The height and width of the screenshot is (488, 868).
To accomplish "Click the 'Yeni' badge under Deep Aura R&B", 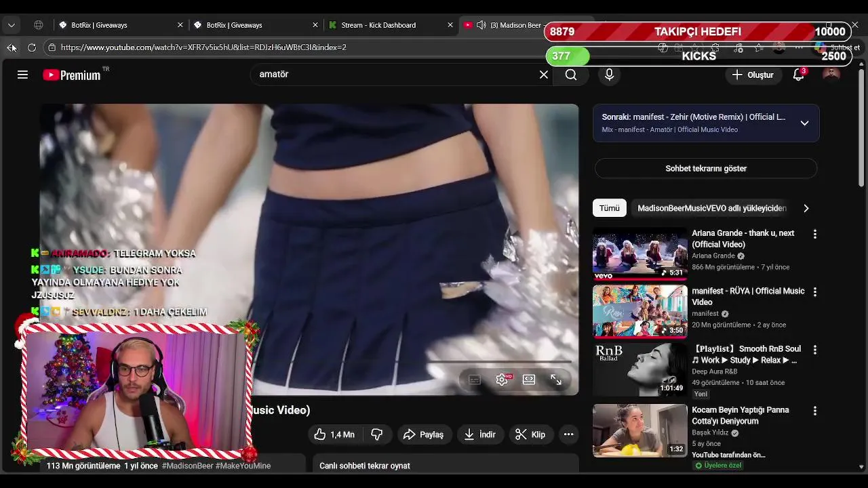I will coord(701,394).
